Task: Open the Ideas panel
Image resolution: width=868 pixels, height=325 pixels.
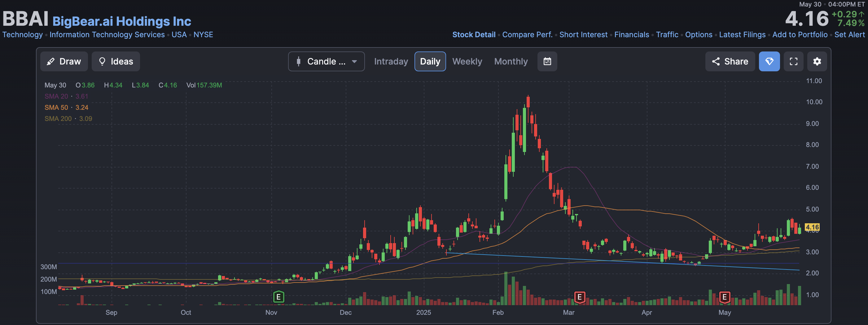Action: click(x=116, y=61)
